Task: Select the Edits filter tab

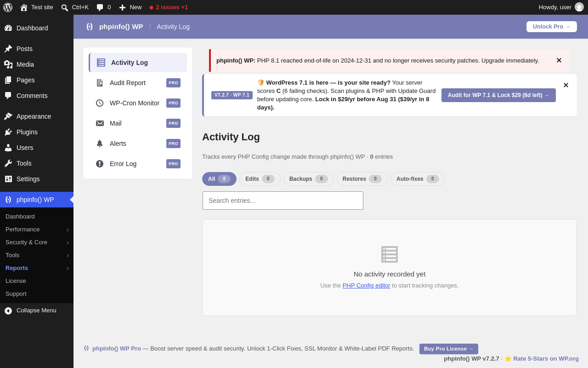Action: pos(260,179)
